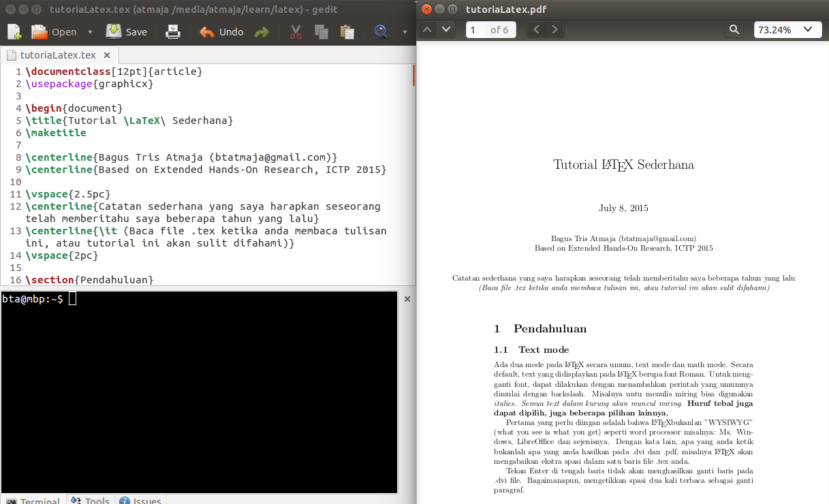Image resolution: width=829 pixels, height=504 pixels.
Task: Close the tutoriaLatex.tex tab
Action: (x=108, y=55)
